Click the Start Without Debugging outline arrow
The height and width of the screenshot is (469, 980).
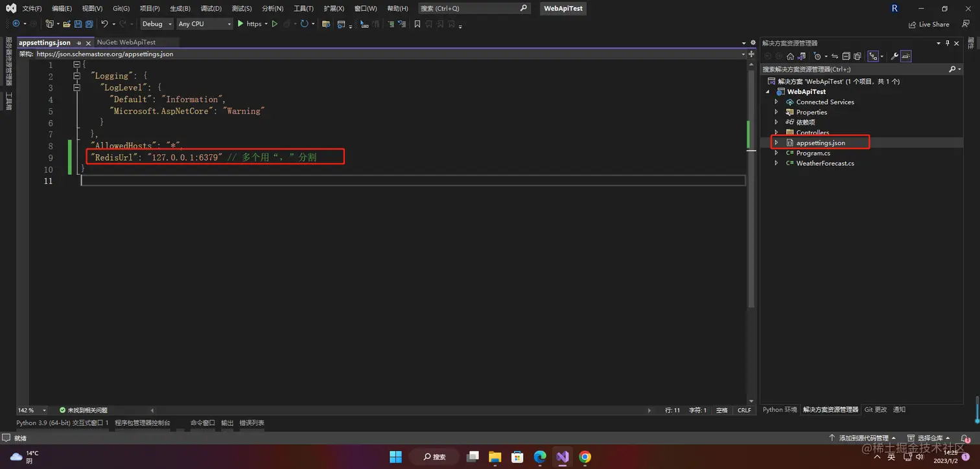click(x=275, y=24)
